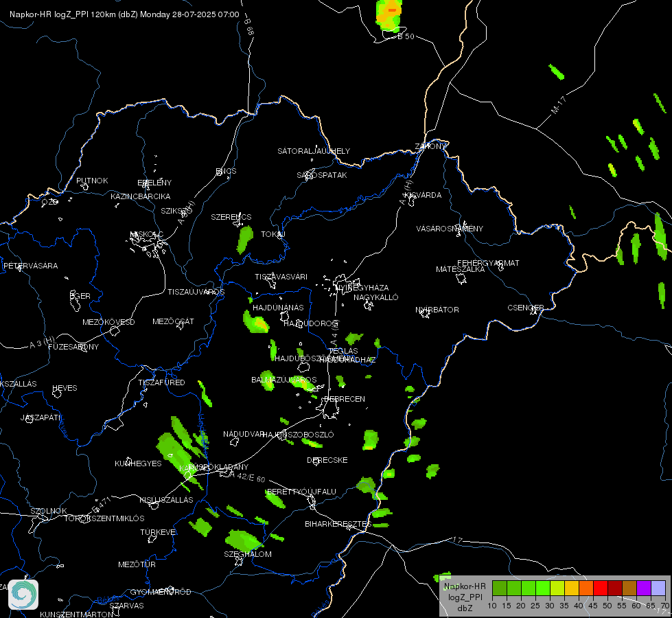Image resolution: width=672 pixels, height=618 pixels.
Task: Click the TISZAFÜRED label
Action: click(161, 382)
